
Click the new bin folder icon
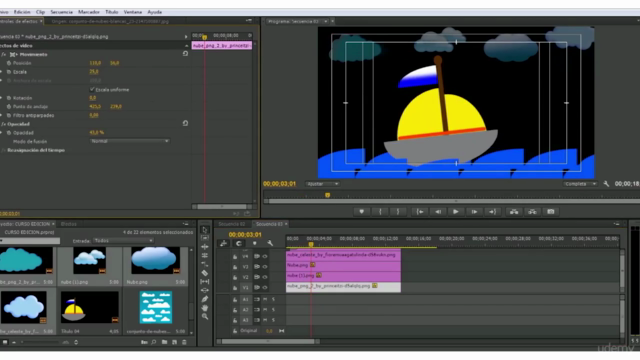pyautogui.click(x=164, y=342)
